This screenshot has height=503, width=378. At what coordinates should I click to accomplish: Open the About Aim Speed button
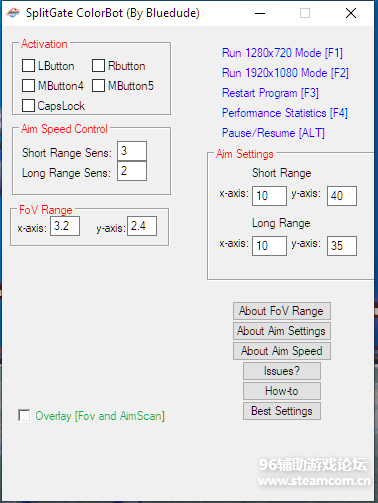click(x=282, y=351)
